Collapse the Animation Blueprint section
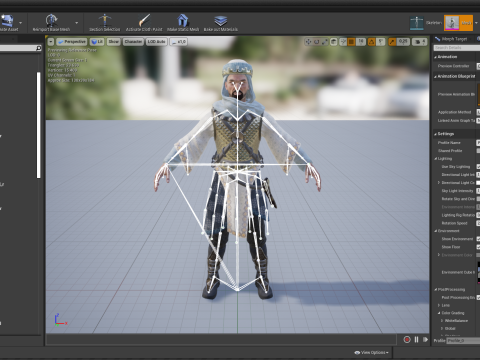Screen dimensions: 480x360 (x=435, y=77)
